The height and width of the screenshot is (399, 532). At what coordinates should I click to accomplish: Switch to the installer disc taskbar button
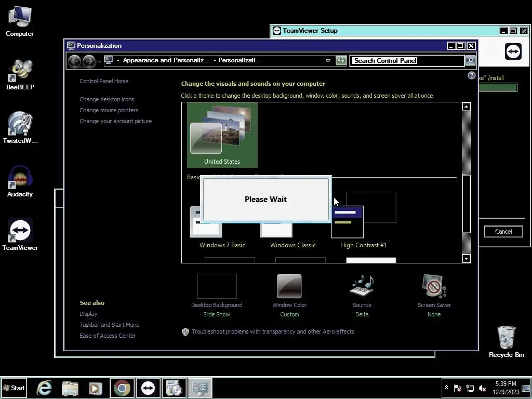(174, 388)
